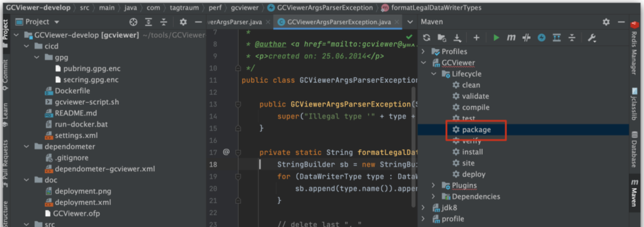Click Generate Sources and Update Folders icon
The width and height of the screenshot is (644, 227).
click(x=442, y=38)
